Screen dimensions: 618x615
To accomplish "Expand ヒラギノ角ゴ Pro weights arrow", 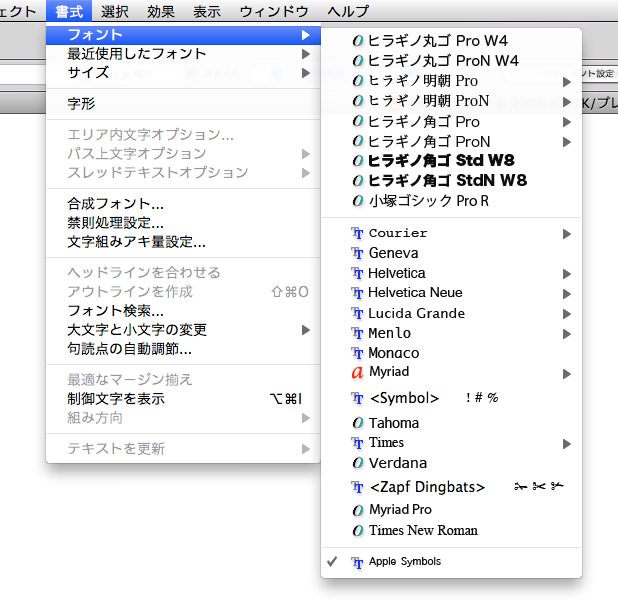I will [567, 122].
